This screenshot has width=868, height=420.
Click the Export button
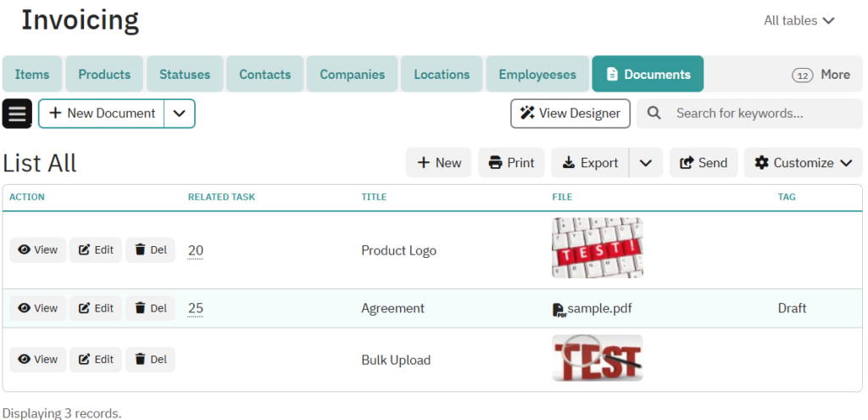(x=590, y=163)
